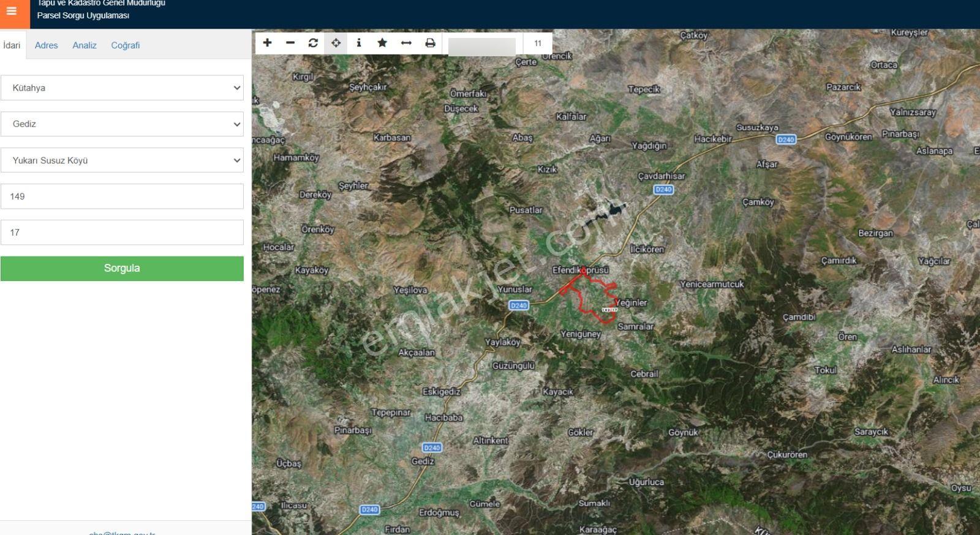This screenshot has width=980, height=535.
Task: Expand the Yukarı Susuz Köyü dropdown
Action: click(122, 160)
